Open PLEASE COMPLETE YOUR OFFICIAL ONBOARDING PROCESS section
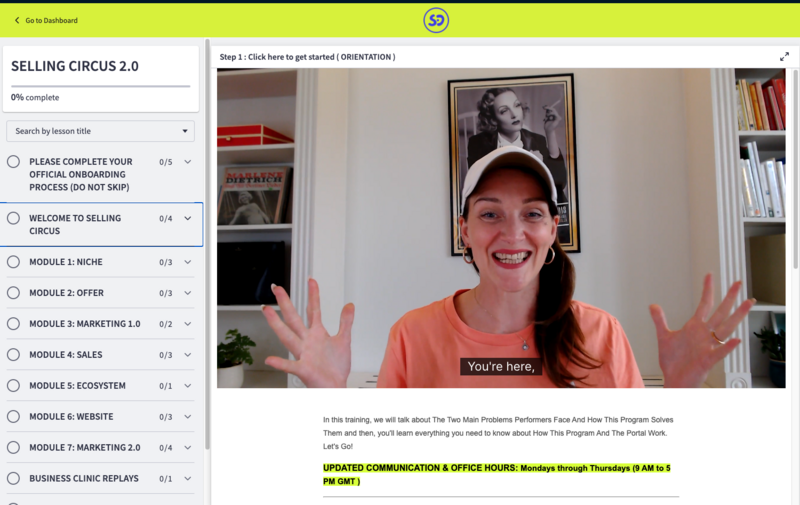Screen dimensions: 800x505 tap(81, 174)
